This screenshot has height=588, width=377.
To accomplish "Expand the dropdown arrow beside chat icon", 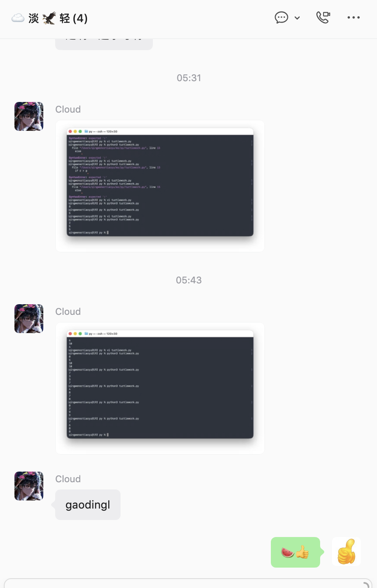I will click(x=297, y=18).
